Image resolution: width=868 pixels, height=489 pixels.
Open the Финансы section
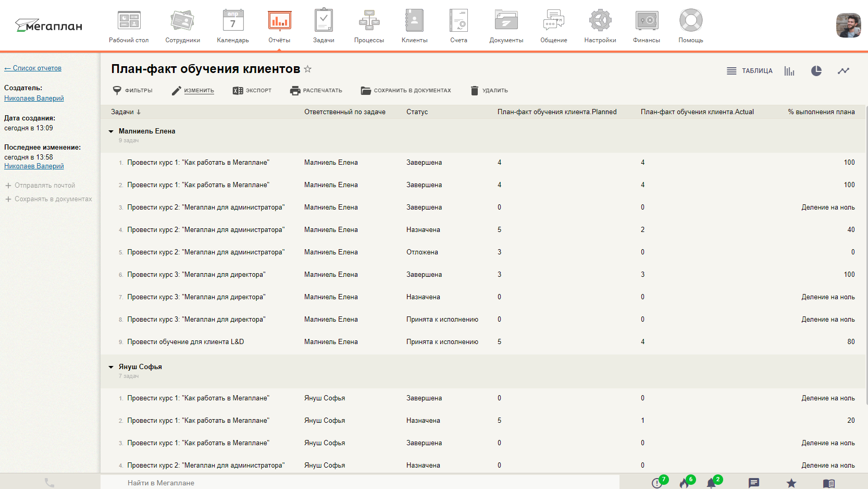pos(646,26)
